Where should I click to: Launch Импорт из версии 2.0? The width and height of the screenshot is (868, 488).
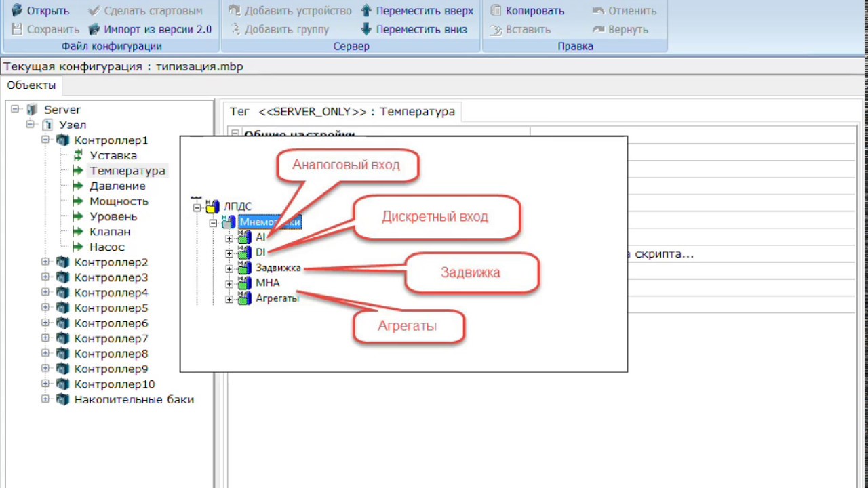coord(149,29)
